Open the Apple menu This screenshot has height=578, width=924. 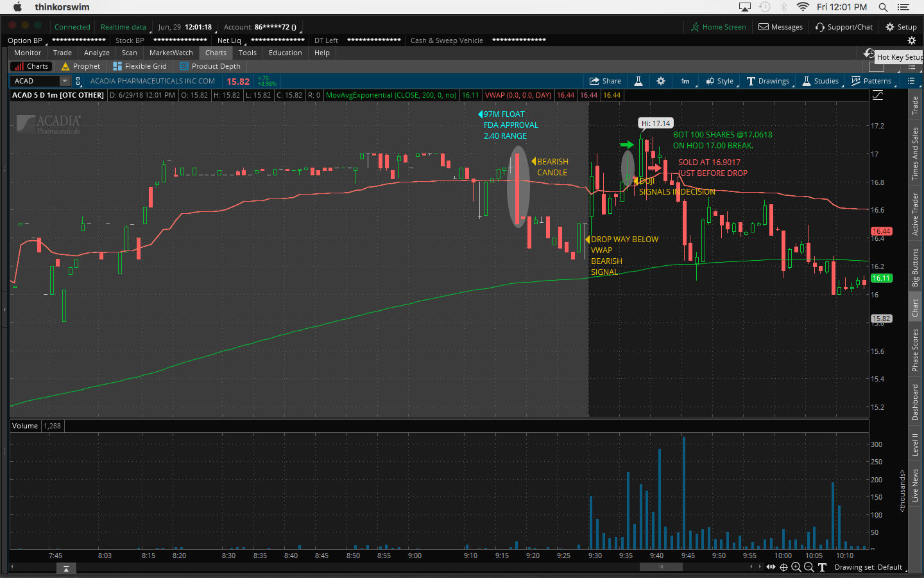(17, 7)
